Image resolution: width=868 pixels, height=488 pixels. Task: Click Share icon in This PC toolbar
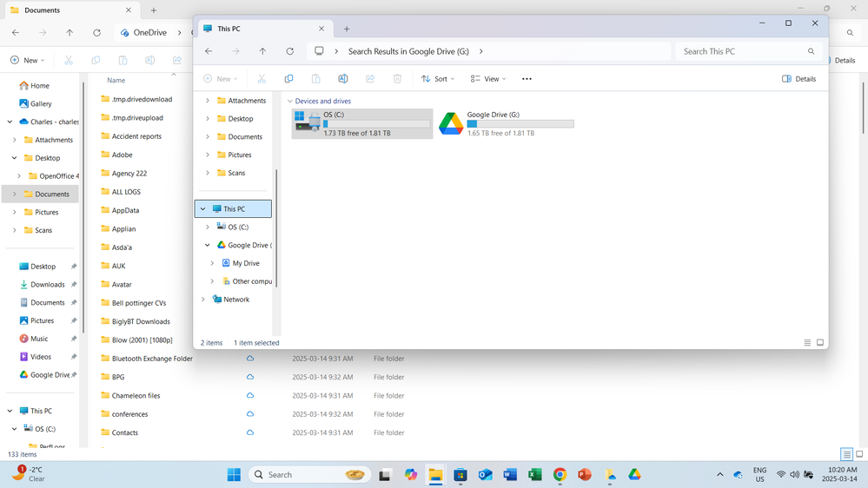(370, 78)
